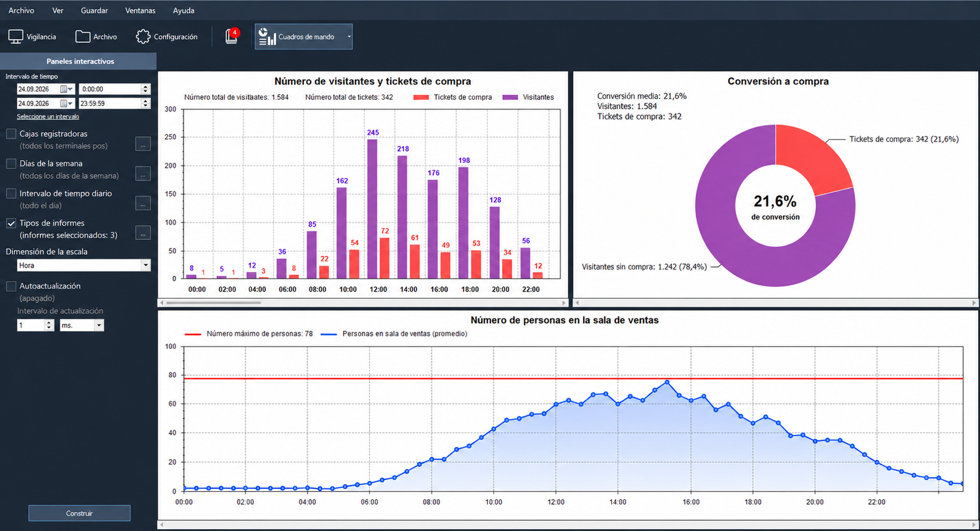Click the Construir button
The width and height of the screenshot is (980, 531).
tap(80, 513)
